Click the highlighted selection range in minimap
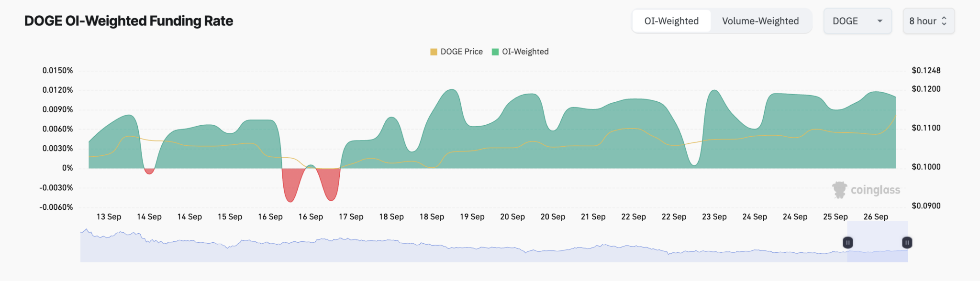Viewport: 980px width, 281px height. click(x=877, y=241)
